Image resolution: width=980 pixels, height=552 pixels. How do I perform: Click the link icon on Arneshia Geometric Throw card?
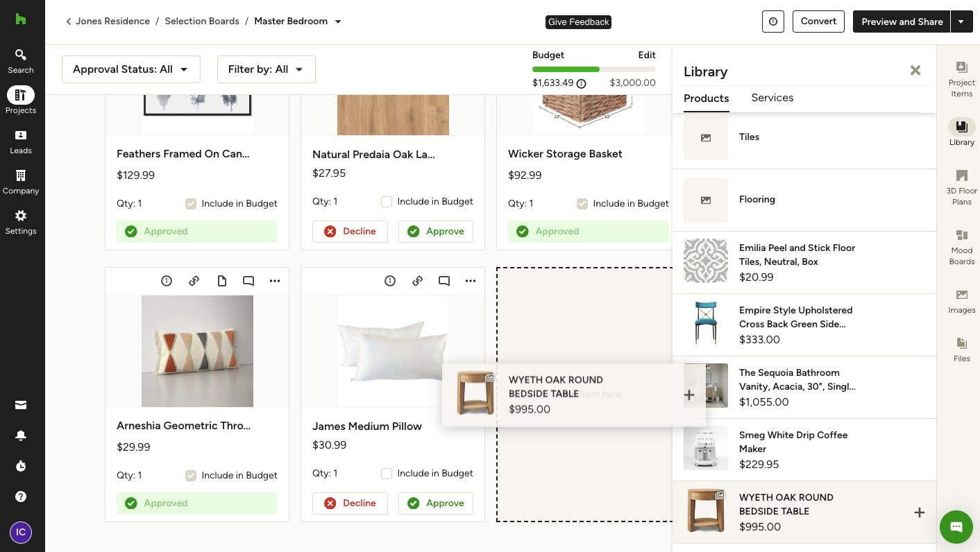click(194, 281)
